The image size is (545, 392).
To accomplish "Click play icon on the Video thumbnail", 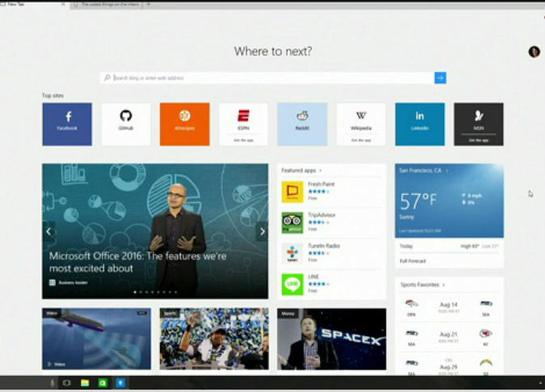I will pyautogui.click(x=49, y=365).
